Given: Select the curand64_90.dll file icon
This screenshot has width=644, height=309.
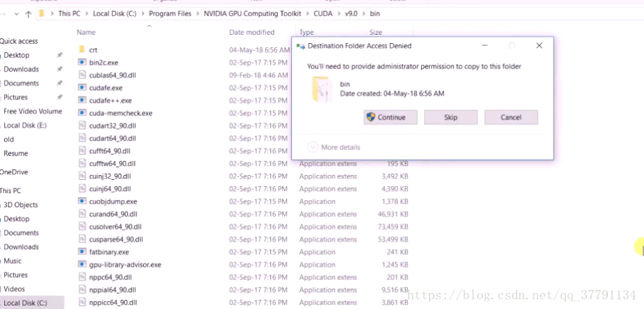Looking at the screenshot, I should point(82,214).
